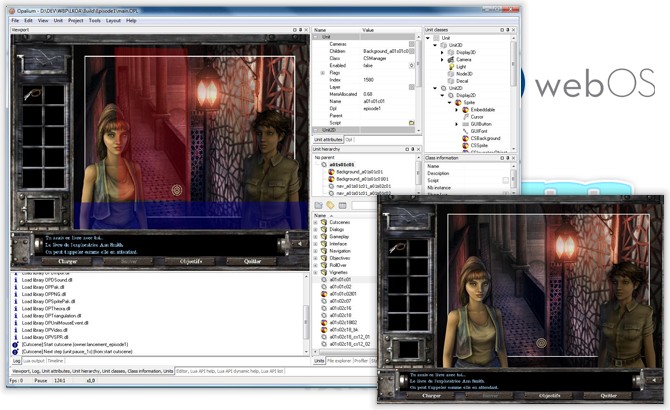Open the Tools menu

tap(94, 20)
